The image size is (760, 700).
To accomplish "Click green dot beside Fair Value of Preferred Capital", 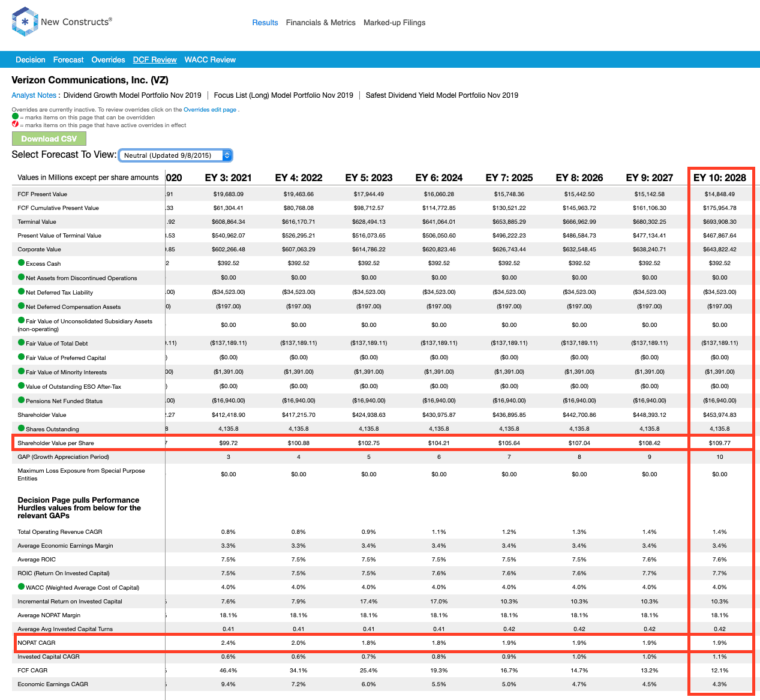I will [x=21, y=357].
